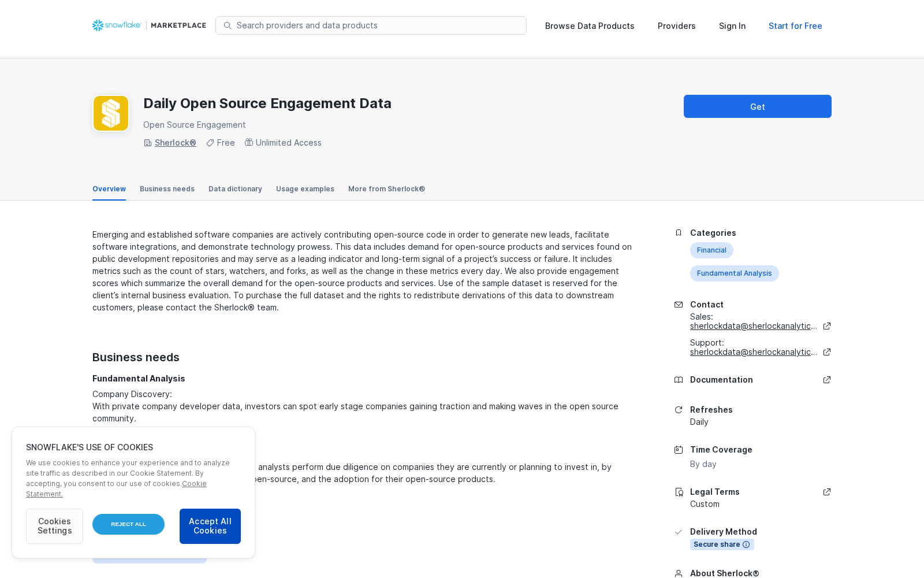Image resolution: width=924 pixels, height=578 pixels.
Task: Click the Refreshes circular arrow icon
Action: [x=679, y=410]
